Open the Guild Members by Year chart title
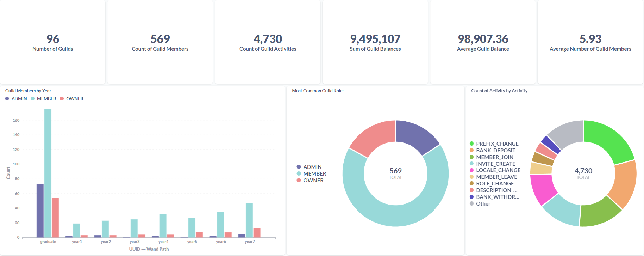644x256 pixels. 28,91
